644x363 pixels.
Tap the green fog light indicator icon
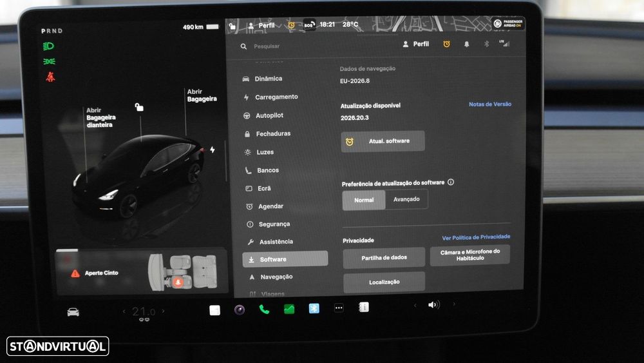[x=49, y=61]
